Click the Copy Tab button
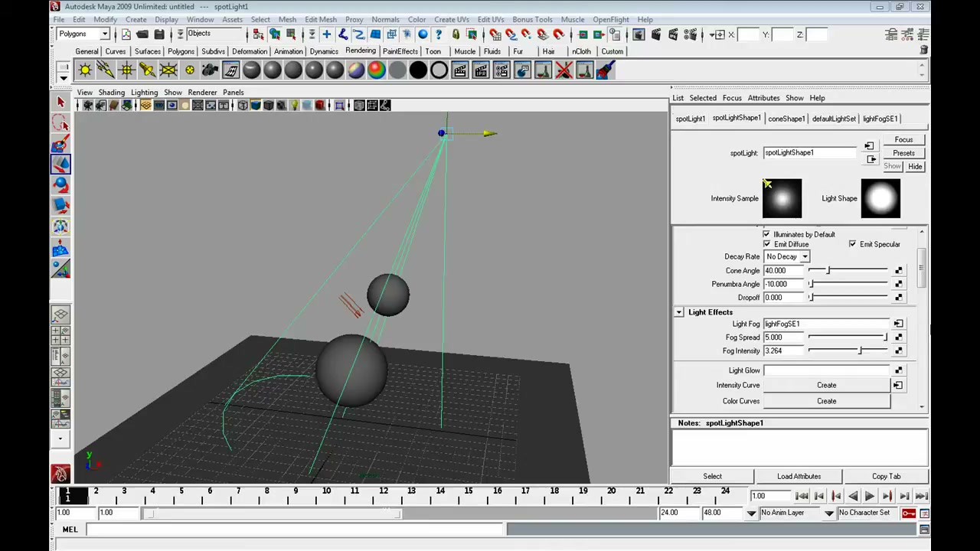The height and width of the screenshot is (551, 980). coord(886,476)
